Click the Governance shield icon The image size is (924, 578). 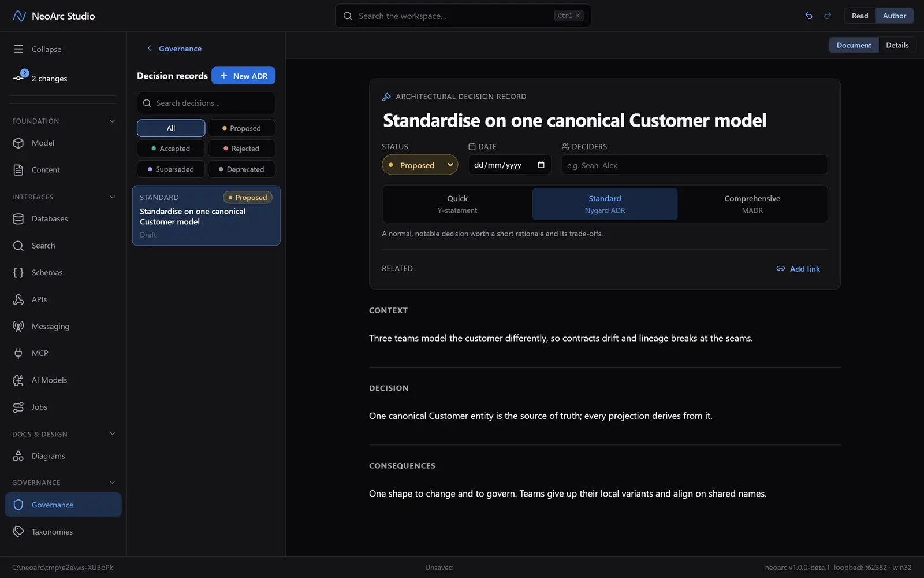tap(18, 505)
